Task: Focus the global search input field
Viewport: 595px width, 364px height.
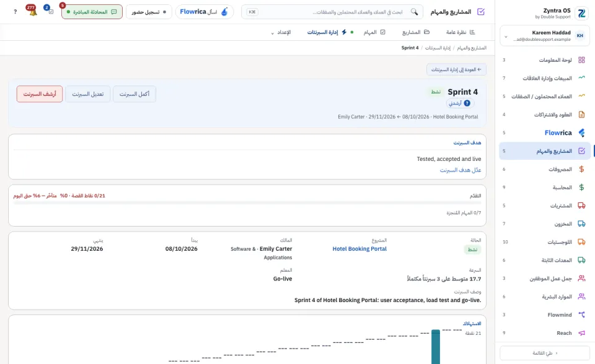Action: coord(332,12)
